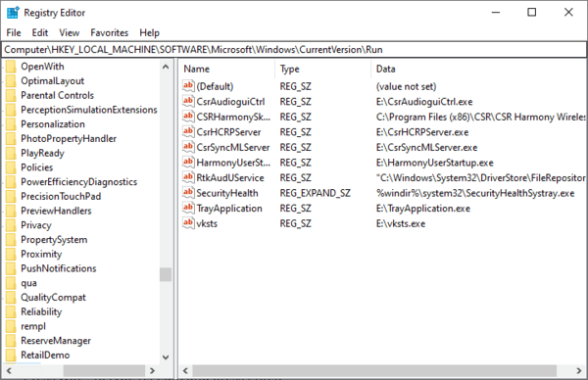The width and height of the screenshot is (588, 380).
Task: Click the (value not set) data cell
Action: click(x=406, y=86)
